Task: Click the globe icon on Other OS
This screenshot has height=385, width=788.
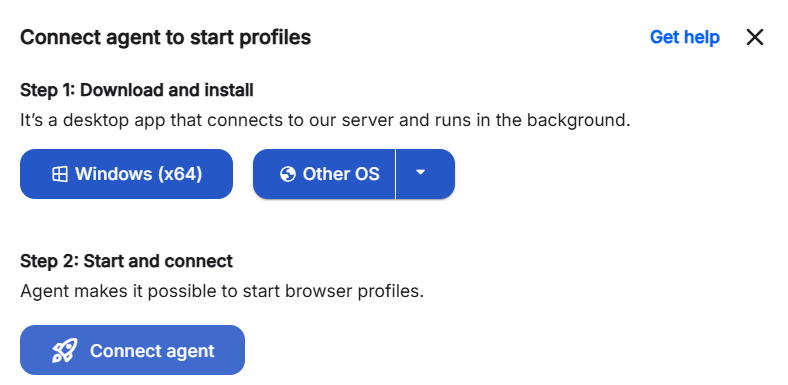Action: pyautogui.click(x=288, y=174)
